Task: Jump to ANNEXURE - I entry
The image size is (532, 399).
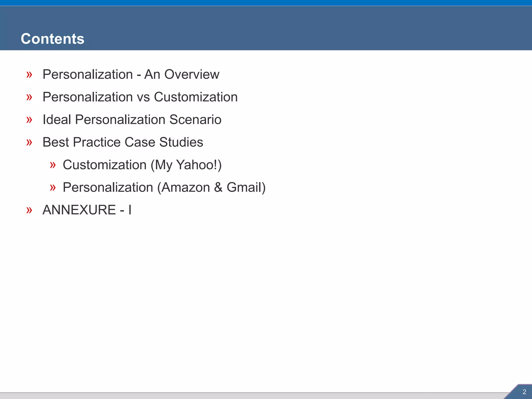Action: [87, 210]
